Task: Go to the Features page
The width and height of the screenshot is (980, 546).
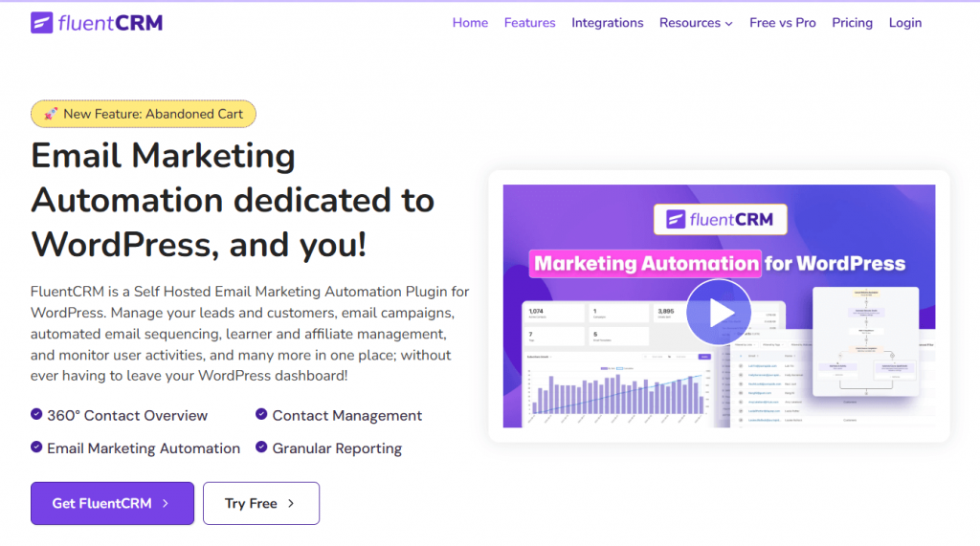Action: pos(529,23)
